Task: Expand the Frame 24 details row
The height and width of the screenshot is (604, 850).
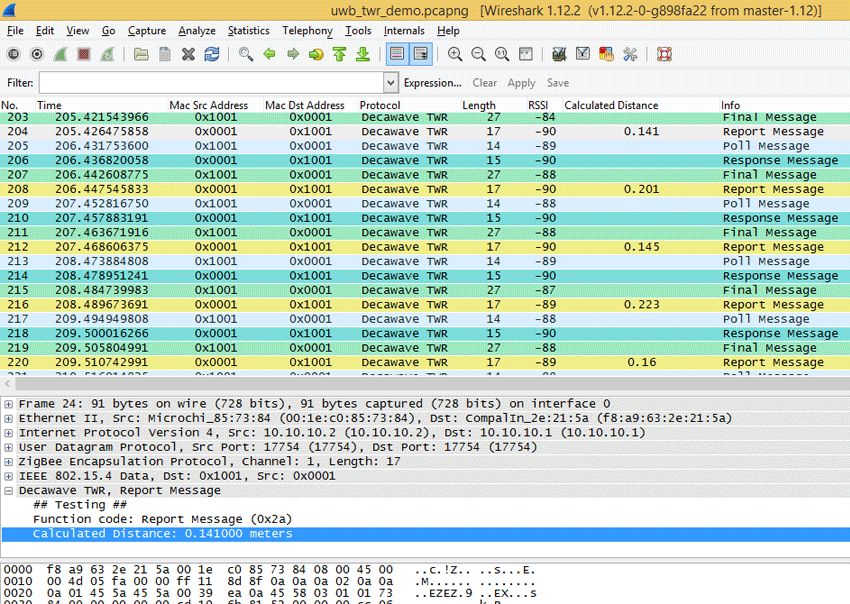Action: [x=8, y=403]
